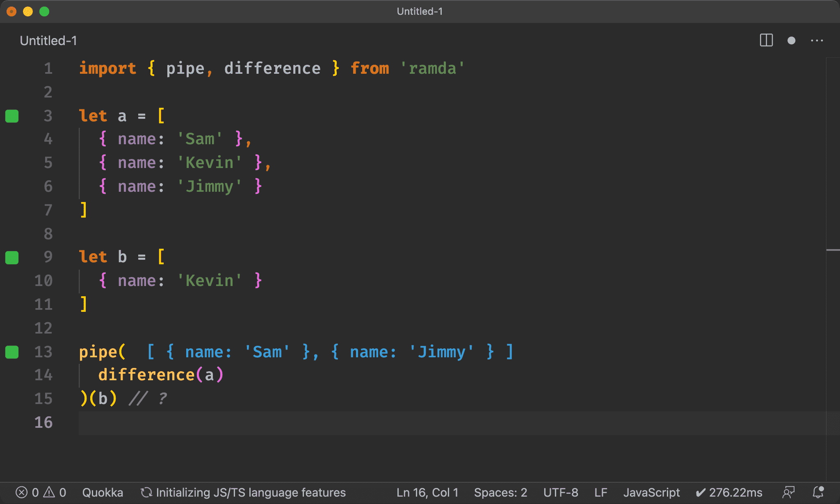The height and width of the screenshot is (504, 840).
Task: Click the 'Kevin' string on line 10
Action: tap(210, 281)
